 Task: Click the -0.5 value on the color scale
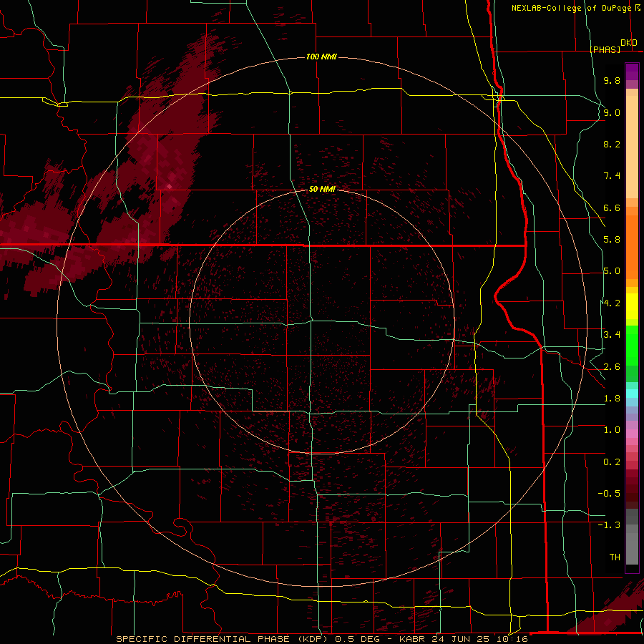coord(609,493)
